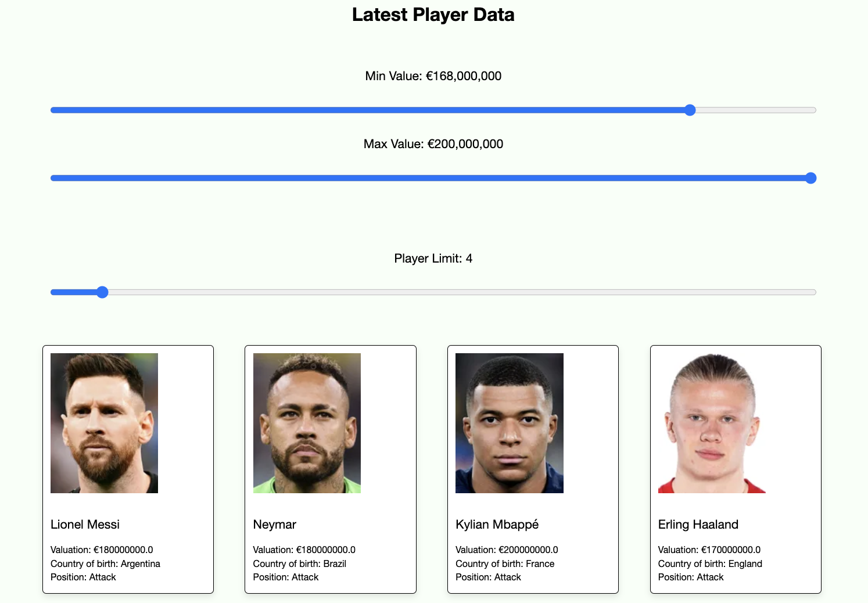Click the Neymar name text
The height and width of the screenshot is (603, 868).
pyautogui.click(x=275, y=525)
